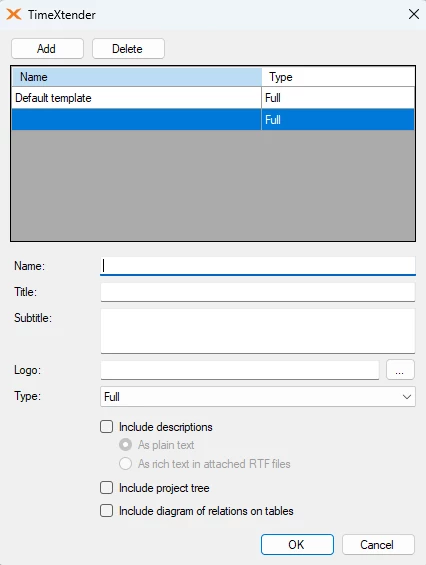Confirm with the OK button
This screenshot has height=565, width=426.
[297, 544]
